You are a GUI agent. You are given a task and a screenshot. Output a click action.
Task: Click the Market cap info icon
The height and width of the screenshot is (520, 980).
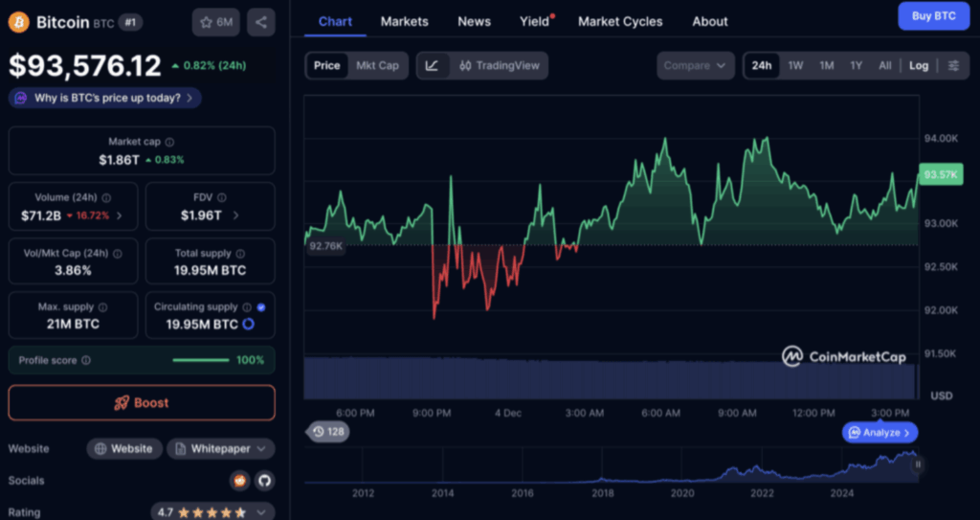coord(169,142)
